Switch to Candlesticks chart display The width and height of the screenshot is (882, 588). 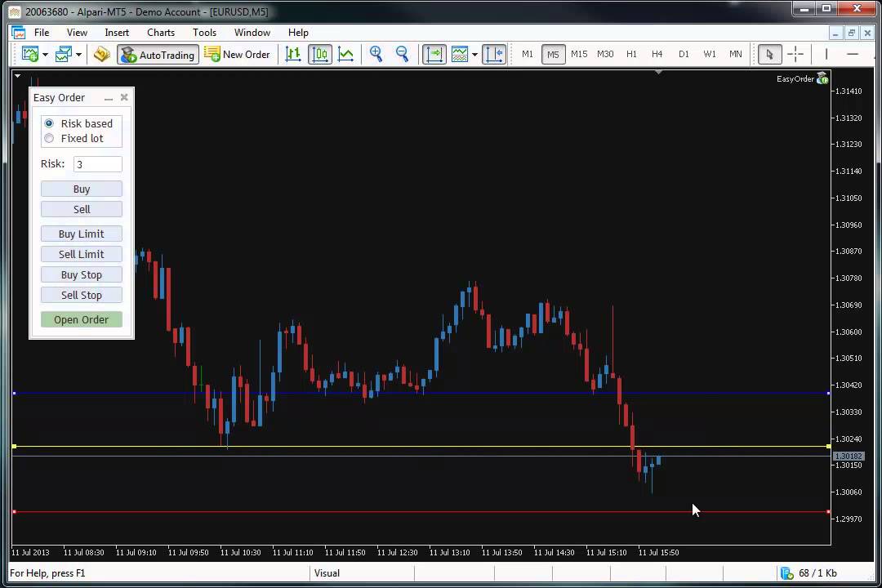319,55
